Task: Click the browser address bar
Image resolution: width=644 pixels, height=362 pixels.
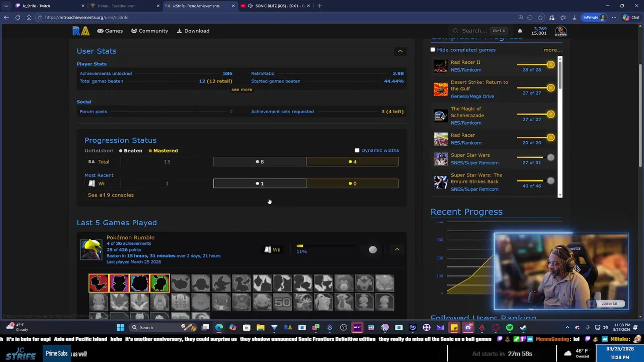Action: click(x=277, y=17)
